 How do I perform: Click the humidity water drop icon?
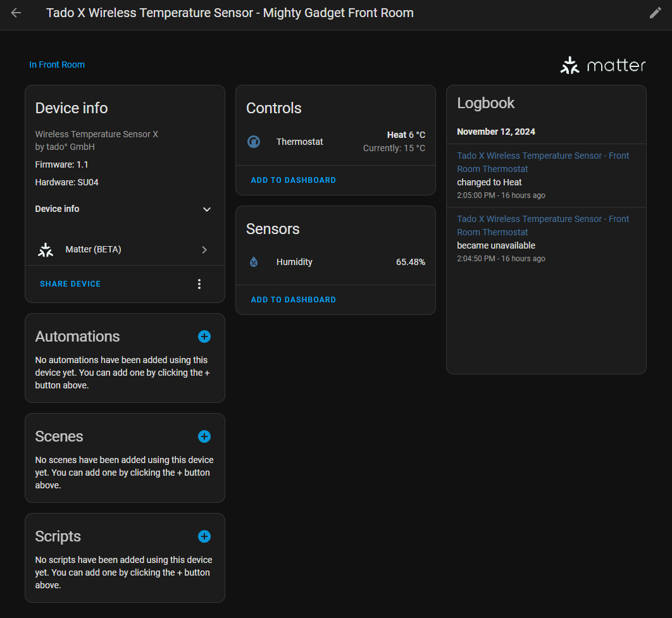pyautogui.click(x=254, y=262)
